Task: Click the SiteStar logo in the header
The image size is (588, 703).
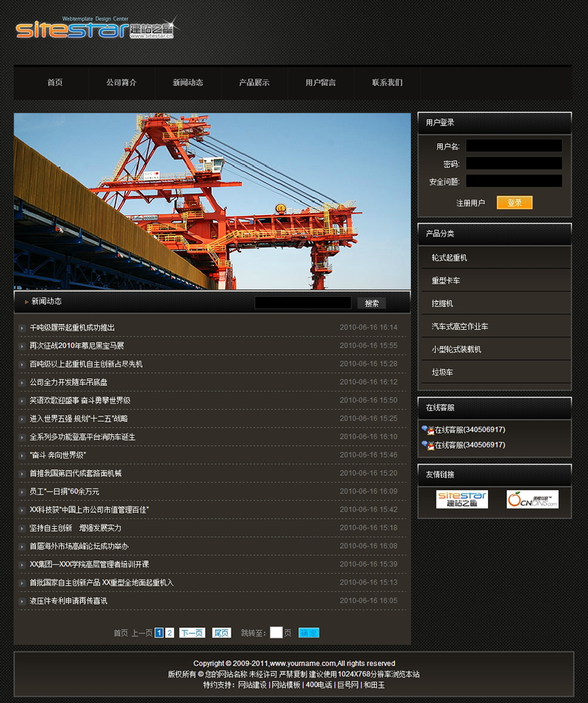Action: [x=94, y=28]
